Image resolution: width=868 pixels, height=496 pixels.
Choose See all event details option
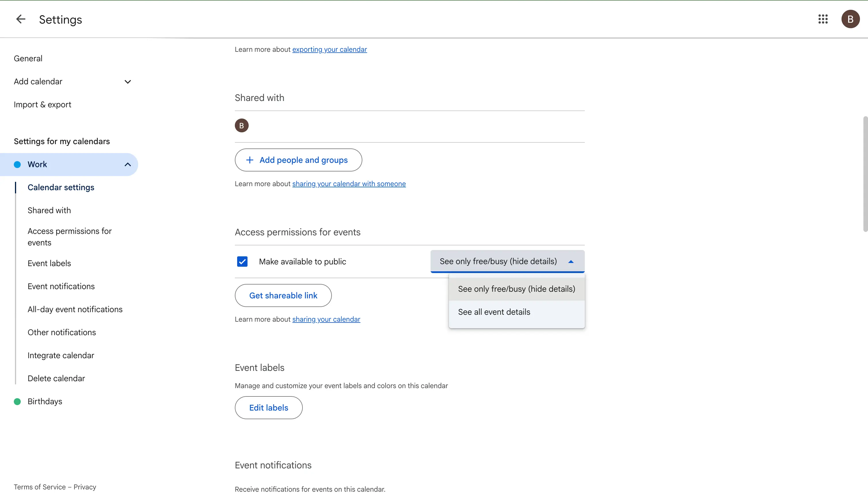click(516, 312)
